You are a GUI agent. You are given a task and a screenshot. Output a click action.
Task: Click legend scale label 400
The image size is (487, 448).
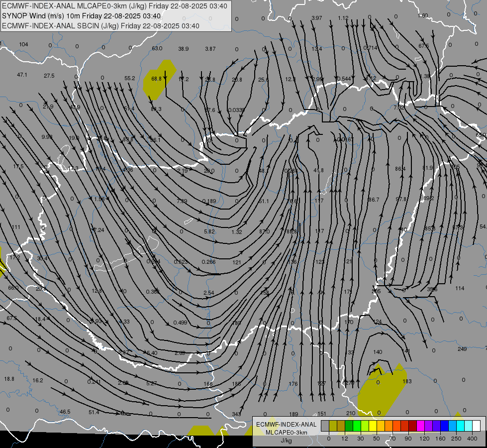[x=472, y=439]
